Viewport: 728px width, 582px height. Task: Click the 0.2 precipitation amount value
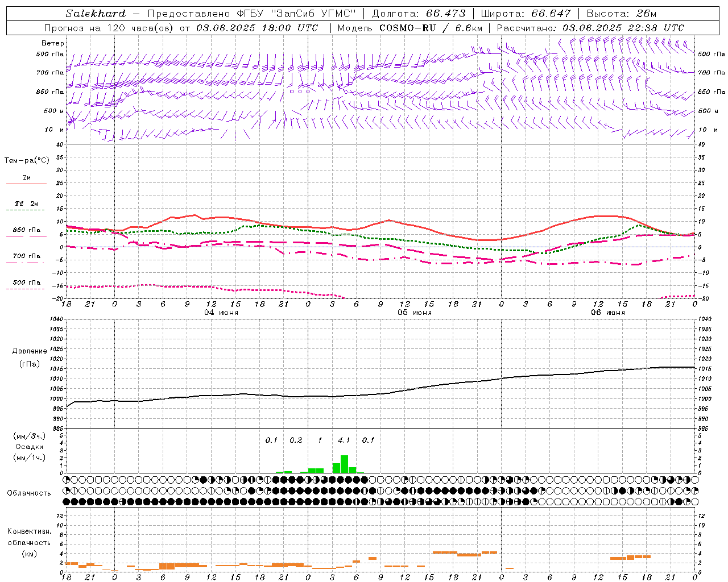tap(296, 440)
